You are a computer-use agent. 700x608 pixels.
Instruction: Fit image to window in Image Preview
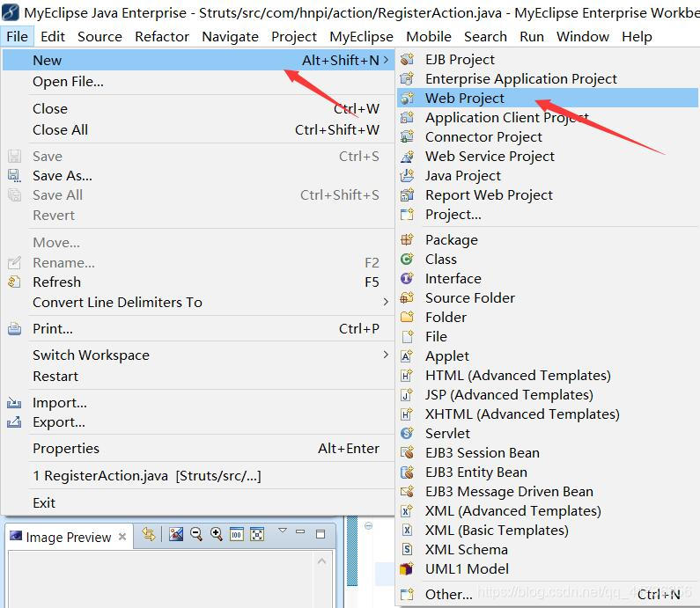tap(257, 534)
